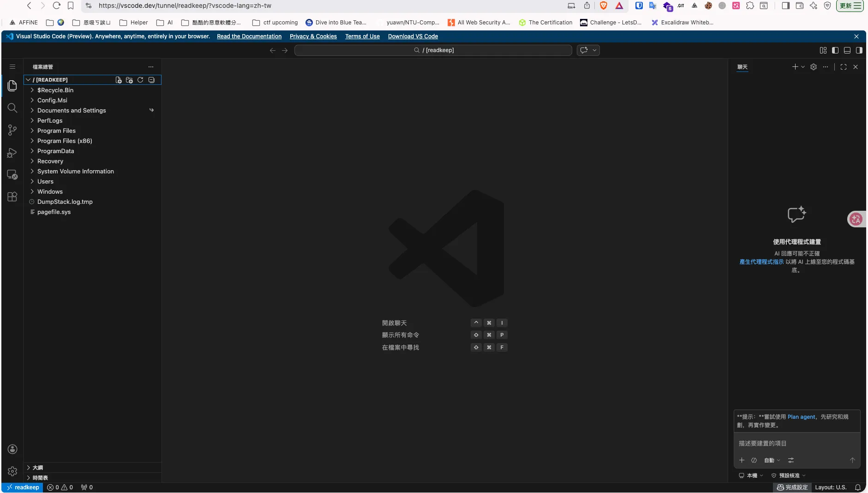Image resolution: width=868 pixels, height=493 pixels.
Task: Start a new chat session
Action: click(x=795, y=67)
